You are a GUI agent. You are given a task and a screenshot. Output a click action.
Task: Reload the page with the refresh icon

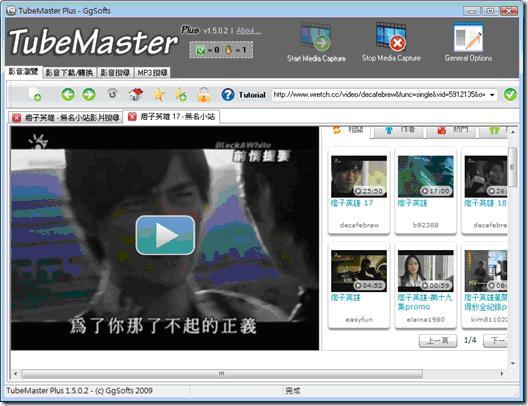tap(112, 95)
